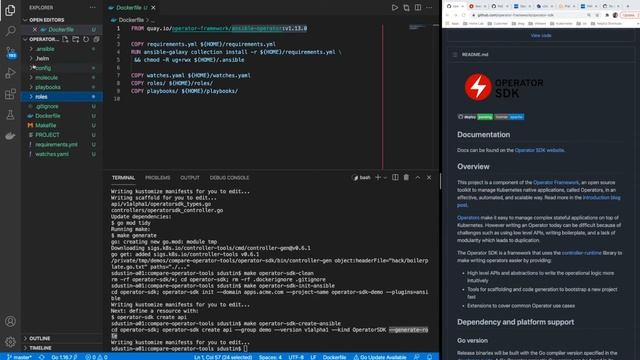Open Explorer more actions ellipsis
This screenshot has height=360, width=640.
(x=93, y=7)
